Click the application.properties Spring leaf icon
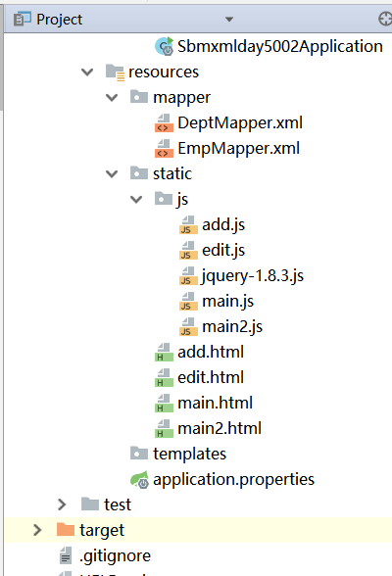The height and width of the screenshot is (576, 392). pos(139,480)
